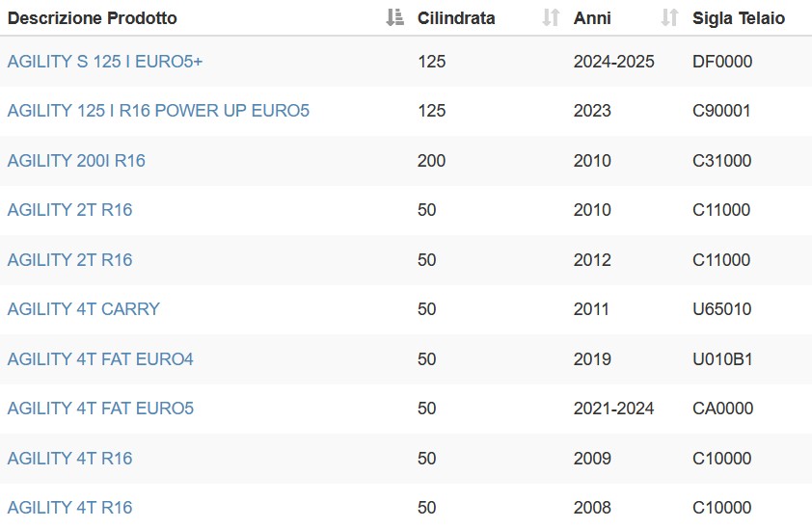Click the Anni column sort arrows

point(670,17)
